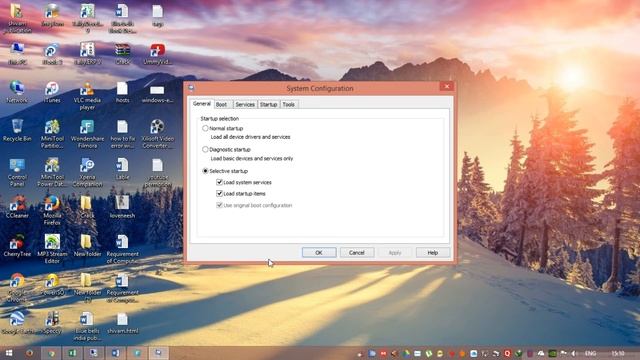This screenshot has height=360, width=640.
Task: Select the This PC desktop icon
Action: point(17,53)
